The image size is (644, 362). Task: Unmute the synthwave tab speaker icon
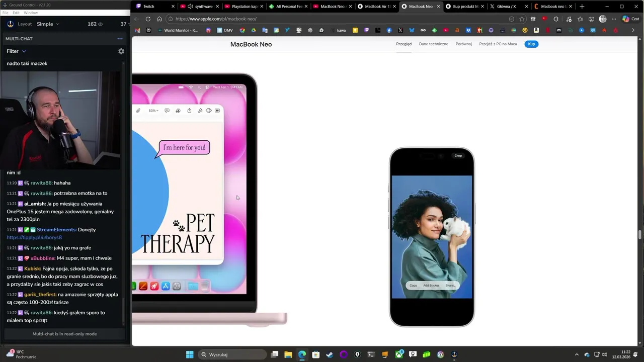191,7
